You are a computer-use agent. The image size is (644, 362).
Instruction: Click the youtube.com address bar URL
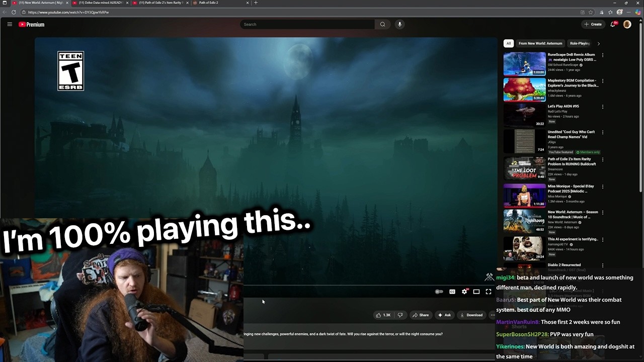(68, 12)
